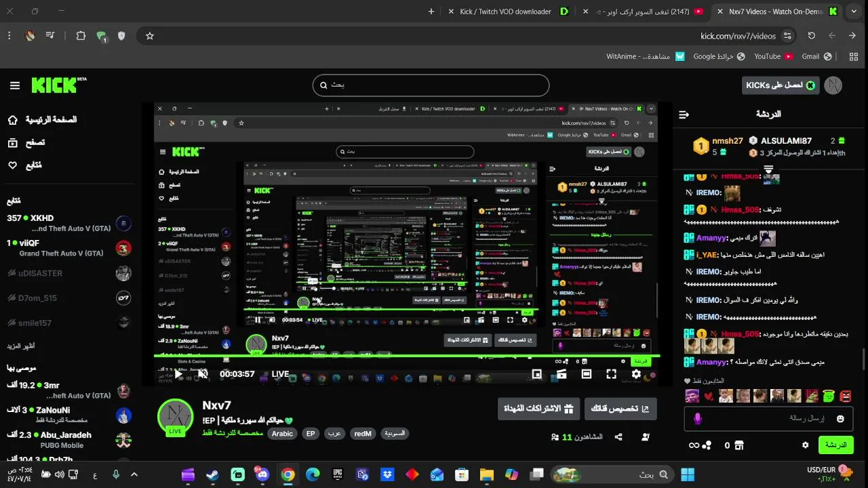Select D7om_515 channel entry
The width and height of the screenshot is (868, 488).
point(68,298)
